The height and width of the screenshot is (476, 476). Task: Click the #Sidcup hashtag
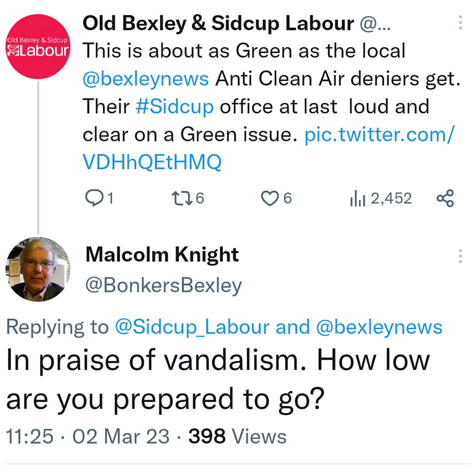[174, 107]
